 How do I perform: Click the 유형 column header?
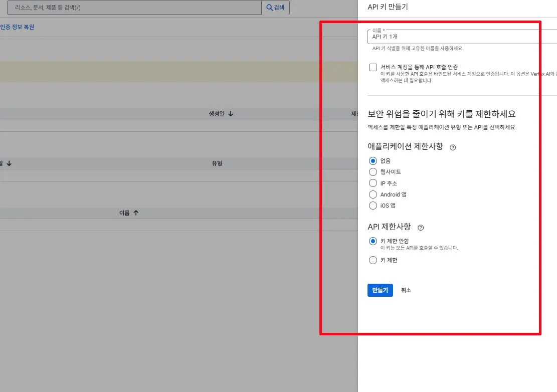coord(217,162)
